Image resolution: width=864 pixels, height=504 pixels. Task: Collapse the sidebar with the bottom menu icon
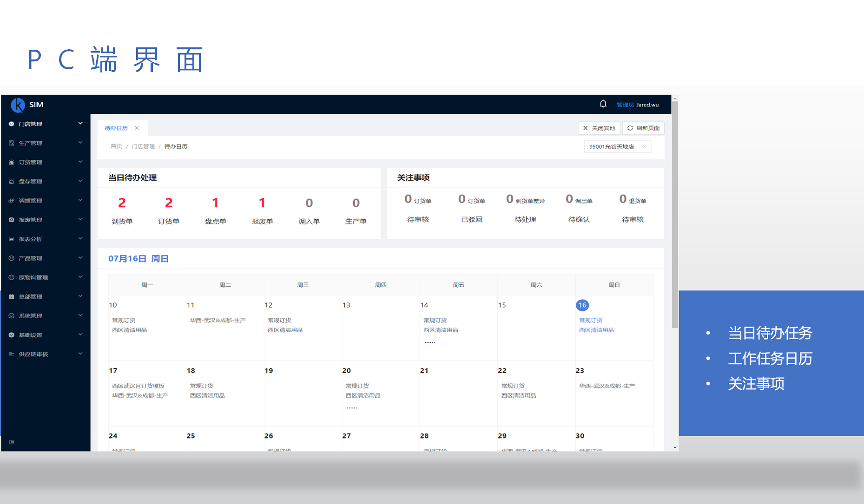12,442
